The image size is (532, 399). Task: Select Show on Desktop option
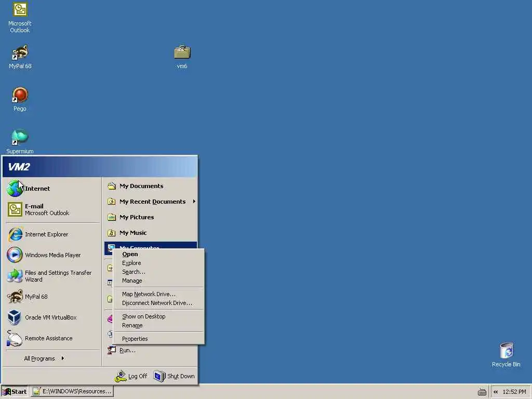pyautogui.click(x=159, y=316)
